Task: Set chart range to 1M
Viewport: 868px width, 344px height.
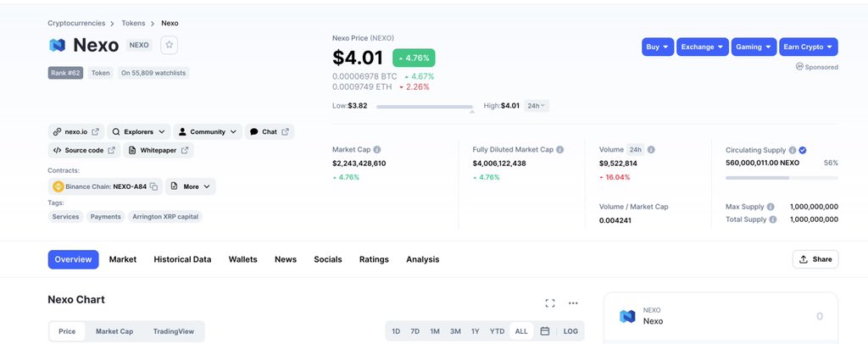Action: [435, 331]
